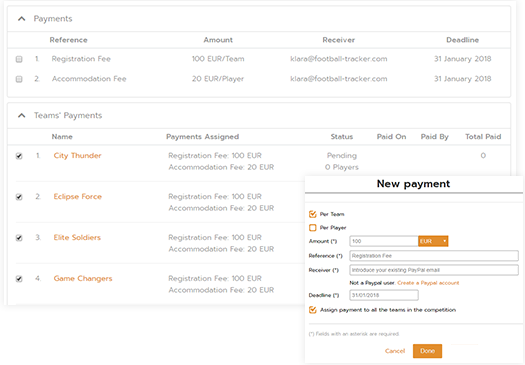The width and height of the screenshot is (525, 365).
Task: Toggle assign payment to all teams
Action: tap(313, 310)
